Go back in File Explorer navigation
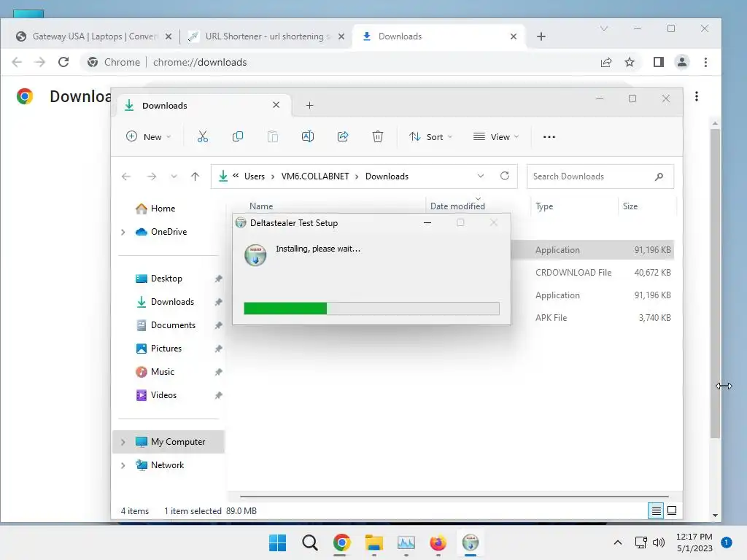 click(x=125, y=176)
